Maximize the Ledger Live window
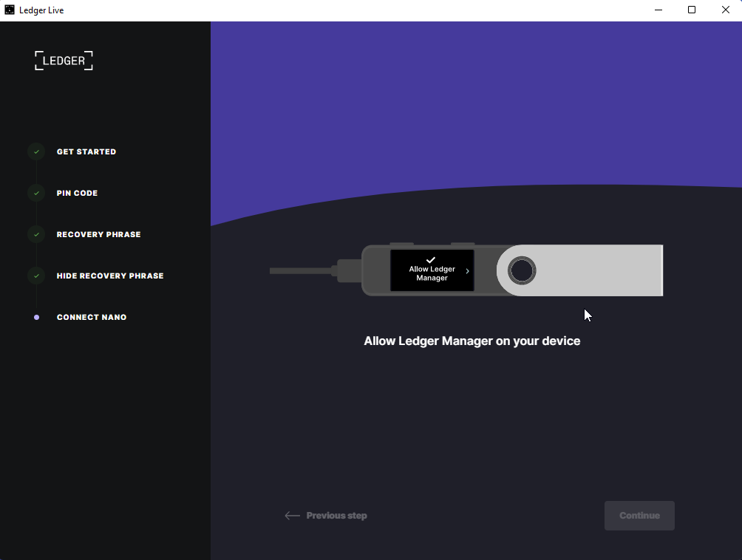This screenshot has height=560, width=742. (x=692, y=10)
